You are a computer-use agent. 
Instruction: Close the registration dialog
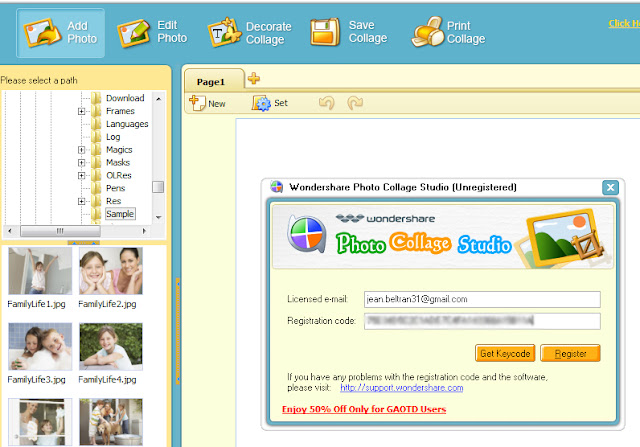(610, 187)
